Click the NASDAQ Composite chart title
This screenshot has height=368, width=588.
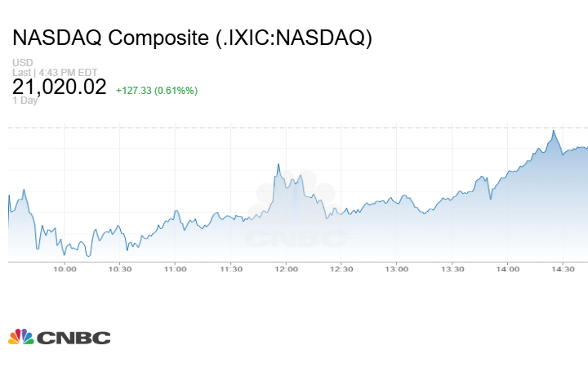click(192, 38)
